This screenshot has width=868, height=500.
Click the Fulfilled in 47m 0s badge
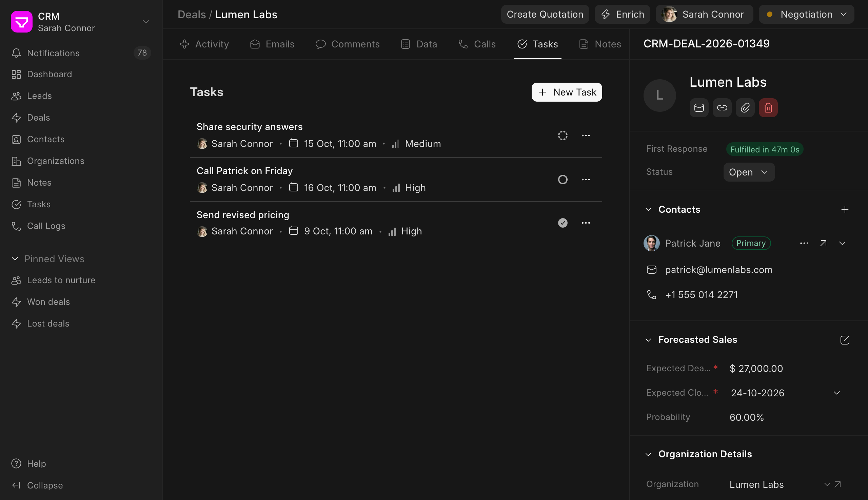pos(765,149)
